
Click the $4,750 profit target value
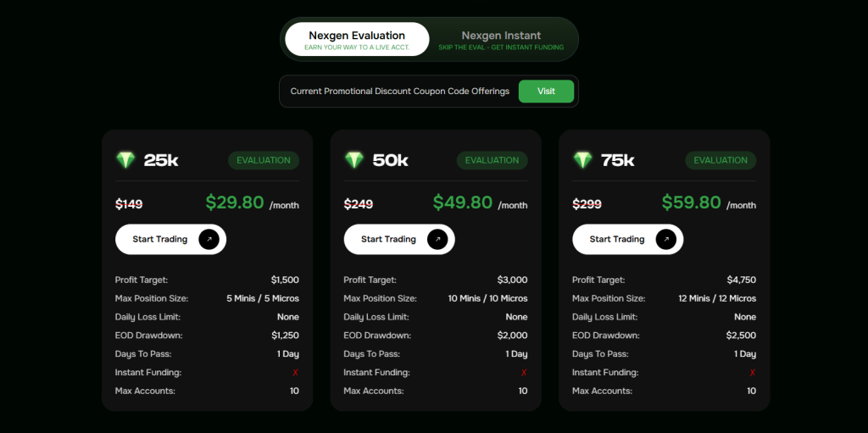(x=742, y=280)
